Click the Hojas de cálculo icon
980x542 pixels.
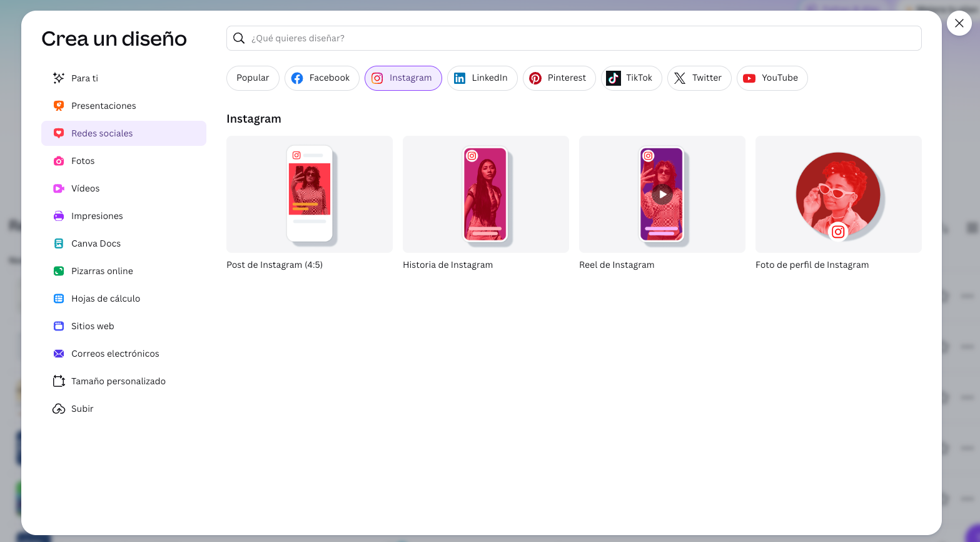(x=59, y=299)
